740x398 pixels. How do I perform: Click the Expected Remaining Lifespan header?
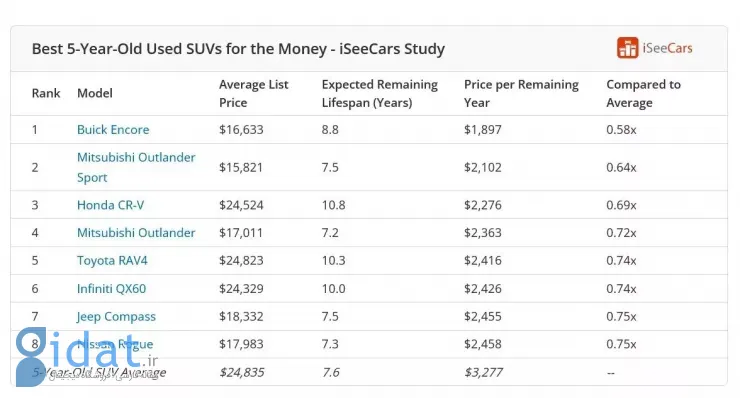point(379,93)
